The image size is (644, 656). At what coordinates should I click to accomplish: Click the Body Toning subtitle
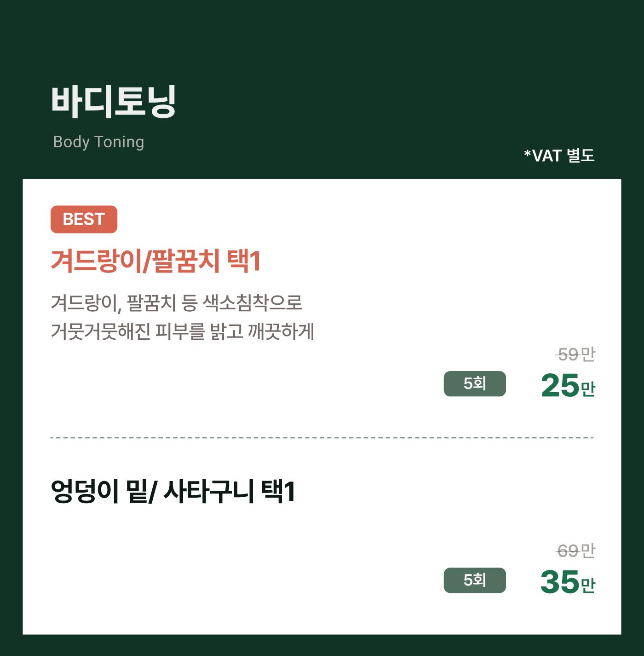pyautogui.click(x=98, y=142)
